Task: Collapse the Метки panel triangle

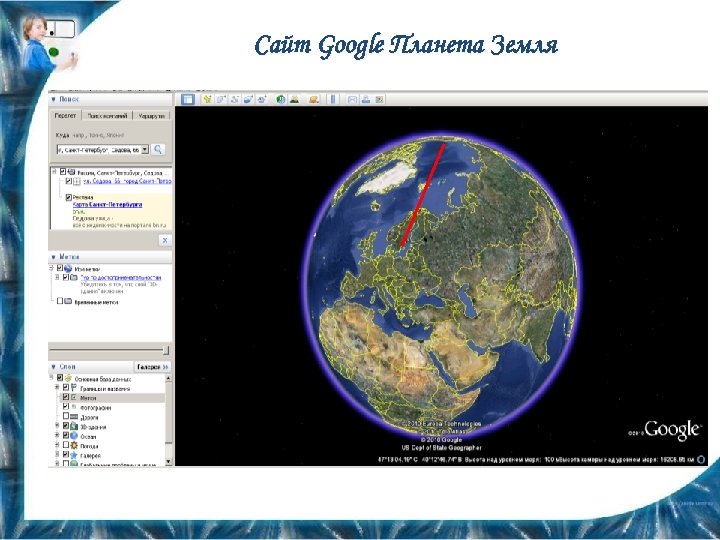Action: tap(53, 257)
